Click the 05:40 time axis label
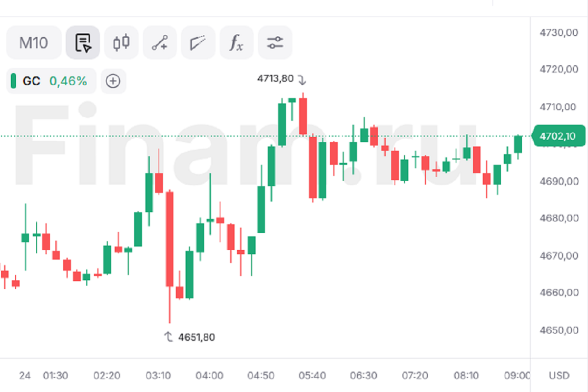 pos(312,376)
